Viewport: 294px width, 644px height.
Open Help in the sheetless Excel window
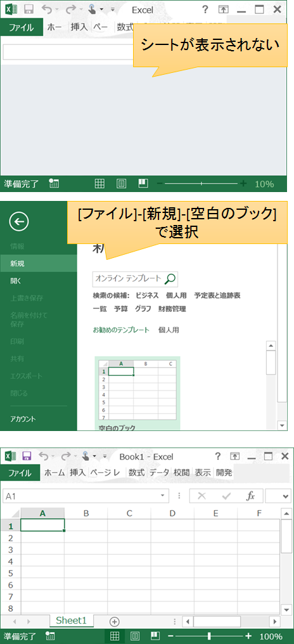205,10
